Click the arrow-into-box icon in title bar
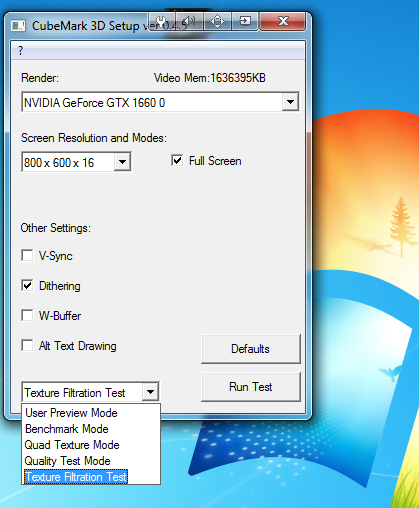Image resolution: width=419 pixels, height=508 pixels. point(245,21)
